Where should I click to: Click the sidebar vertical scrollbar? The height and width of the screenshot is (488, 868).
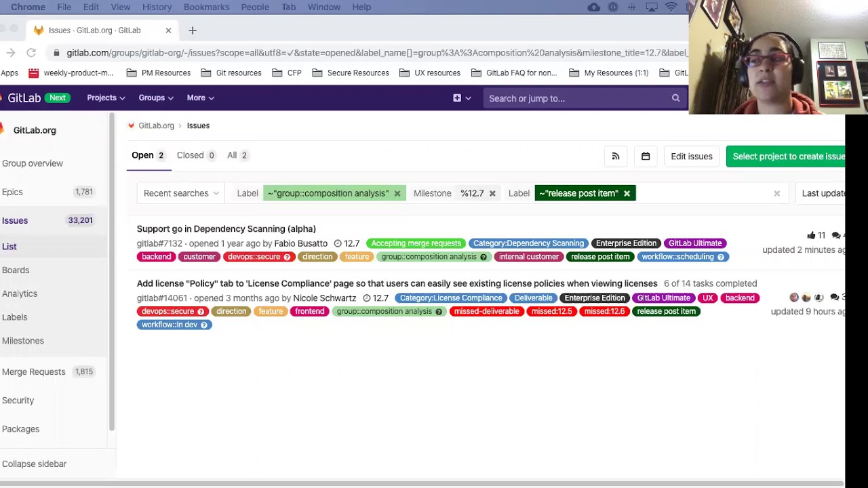click(112, 271)
